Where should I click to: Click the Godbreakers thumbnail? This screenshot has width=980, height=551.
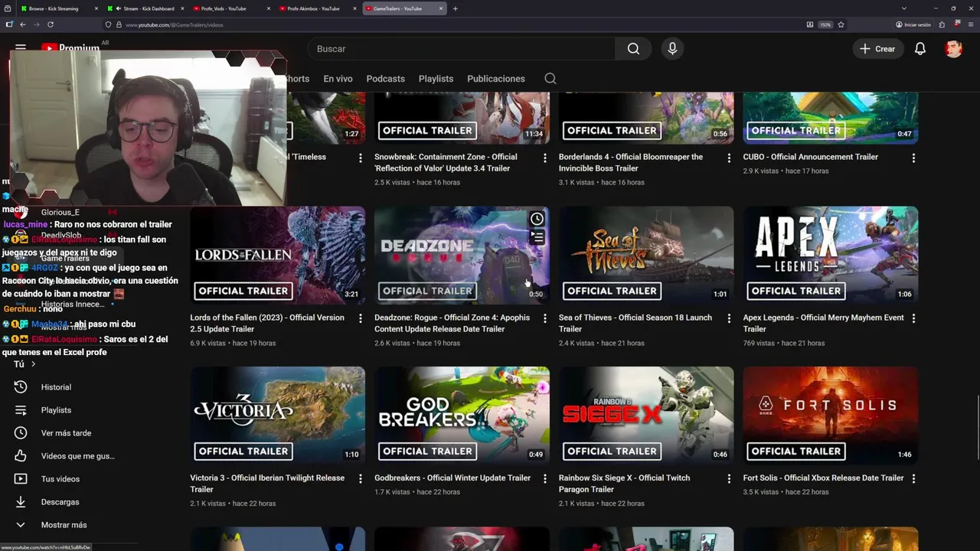[462, 415]
